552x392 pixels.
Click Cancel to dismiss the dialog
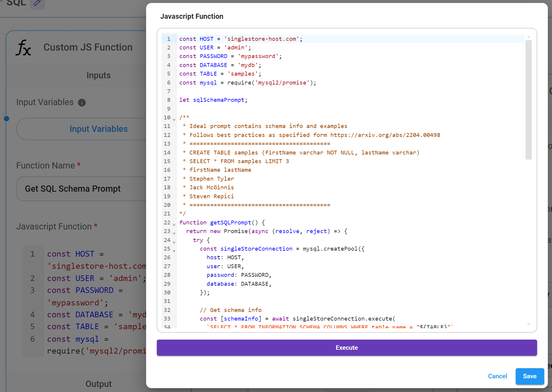click(497, 376)
